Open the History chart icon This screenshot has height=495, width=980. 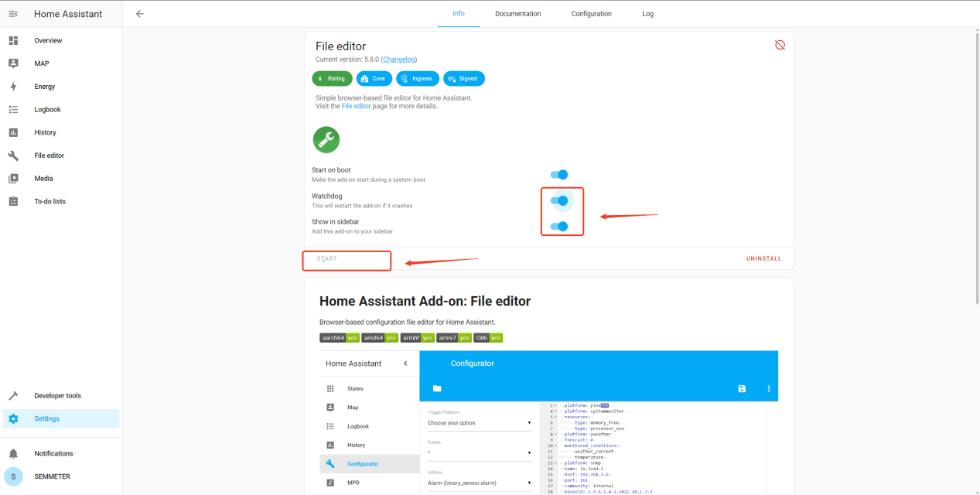pyautogui.click(x=13, y=132)
